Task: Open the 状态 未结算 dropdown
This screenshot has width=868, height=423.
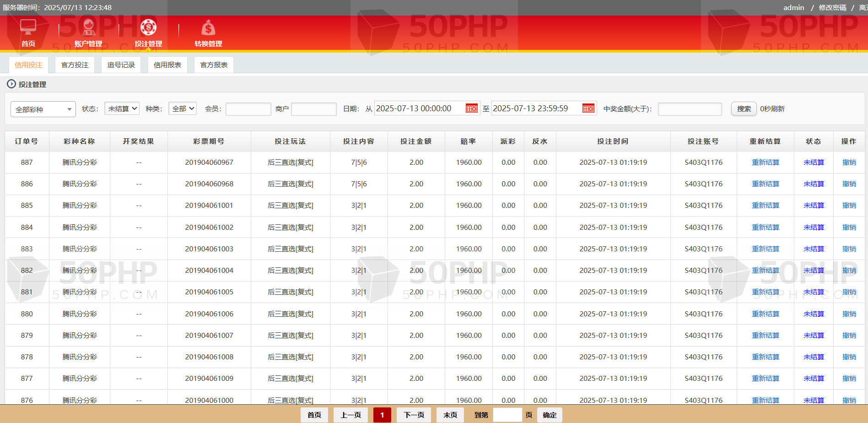Action: [x=122, y=108]
